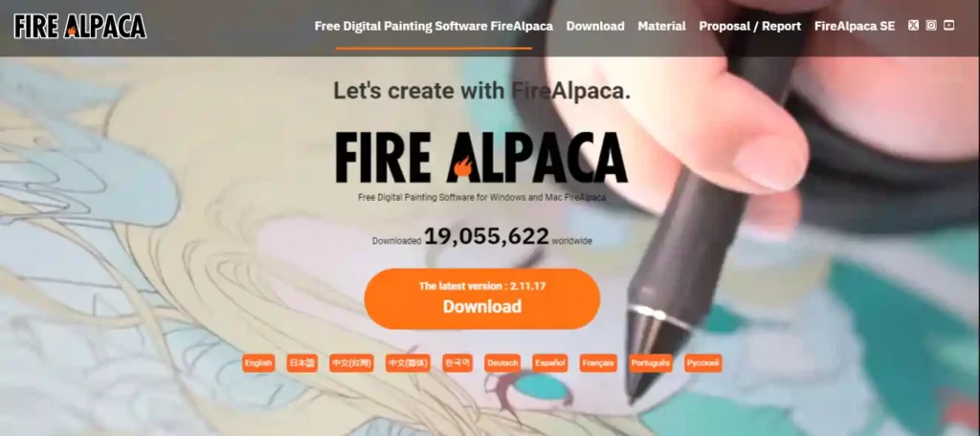This screenshot has width=980, height=436.
Task: Open the YouTube social icon
Action: [948, 26]
